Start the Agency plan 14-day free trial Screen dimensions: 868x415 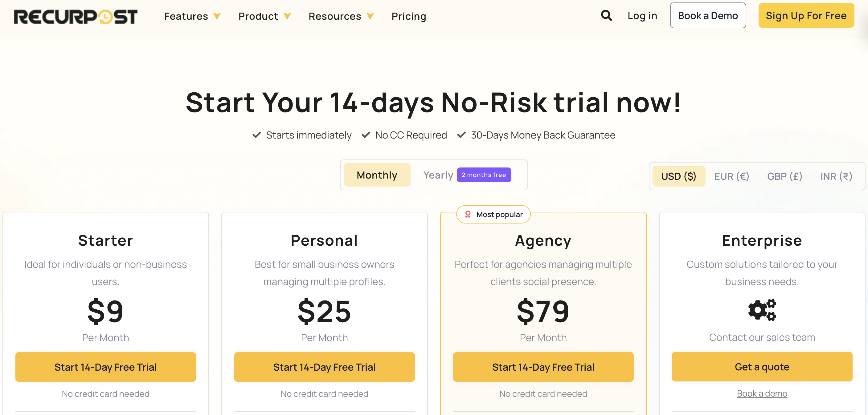click(x=543, y=367)
